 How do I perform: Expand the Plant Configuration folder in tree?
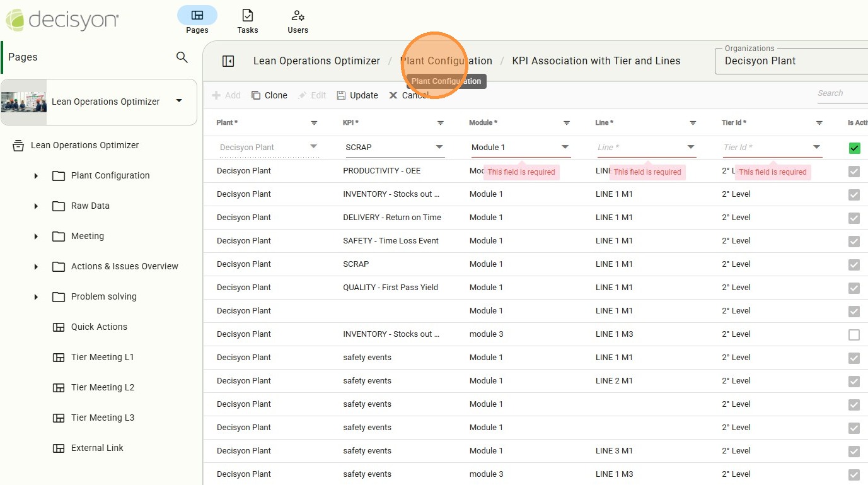coord(36,176)
